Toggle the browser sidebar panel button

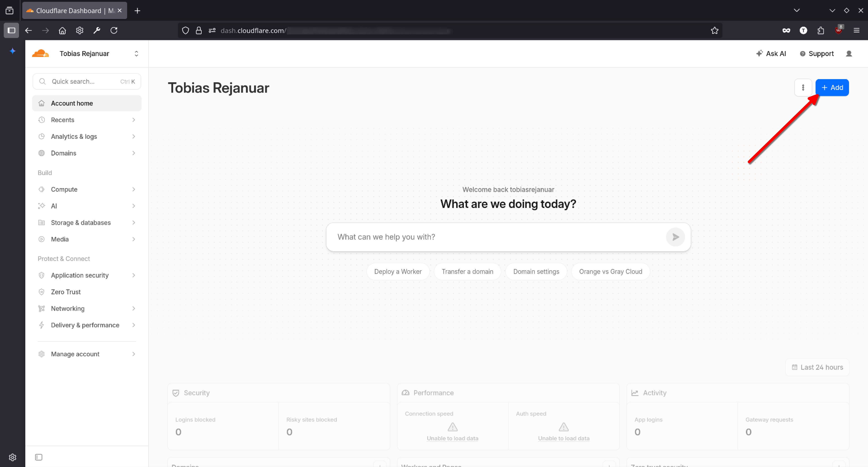(11, 31)
